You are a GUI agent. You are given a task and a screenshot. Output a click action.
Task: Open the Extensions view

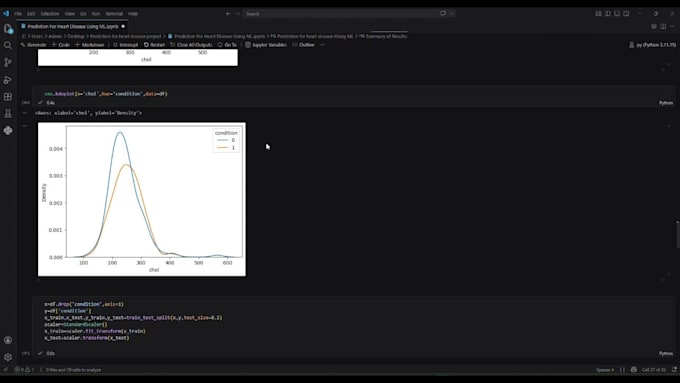8,97
